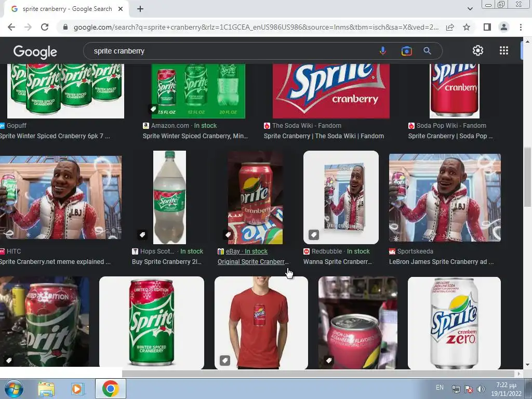Click Chrome taskbar button
This screenshot has height=399, width=532.
pyautogui.click(x=110, y=389)
